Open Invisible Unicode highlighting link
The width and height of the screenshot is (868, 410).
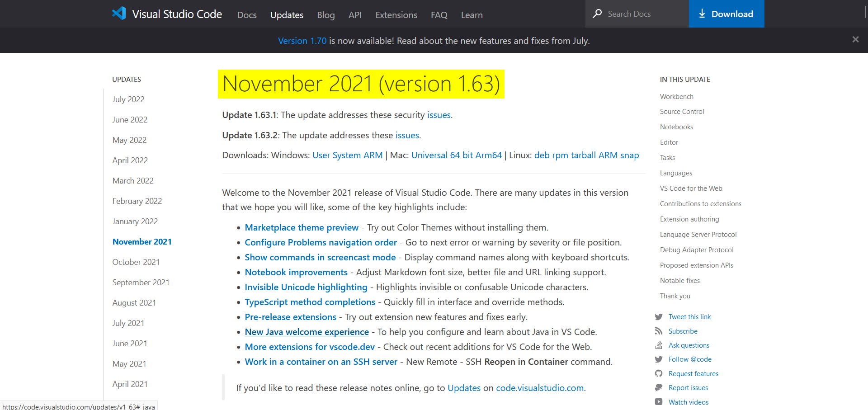[x=306, y=287]
